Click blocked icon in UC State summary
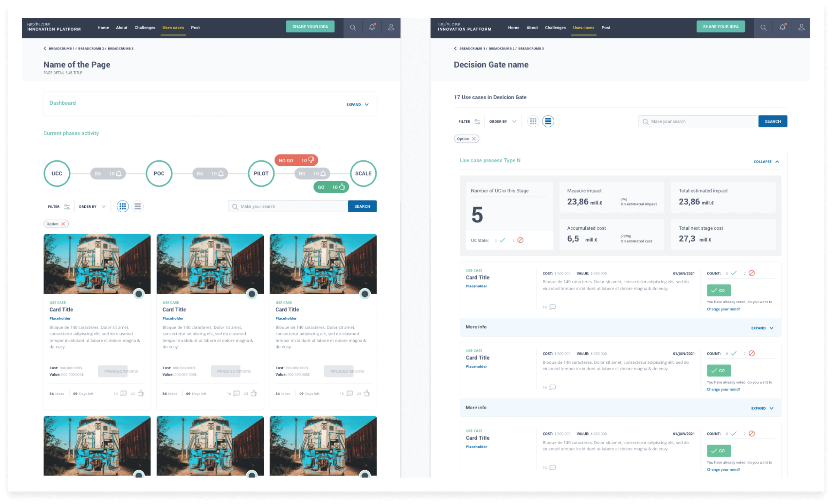This screenshot has width=832, height=504. tap(520, 240)
